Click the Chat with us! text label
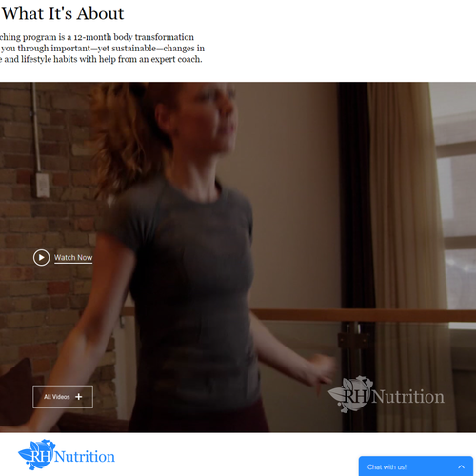The height and width of the screenshot is (476, 476). [x=387, y=467]
